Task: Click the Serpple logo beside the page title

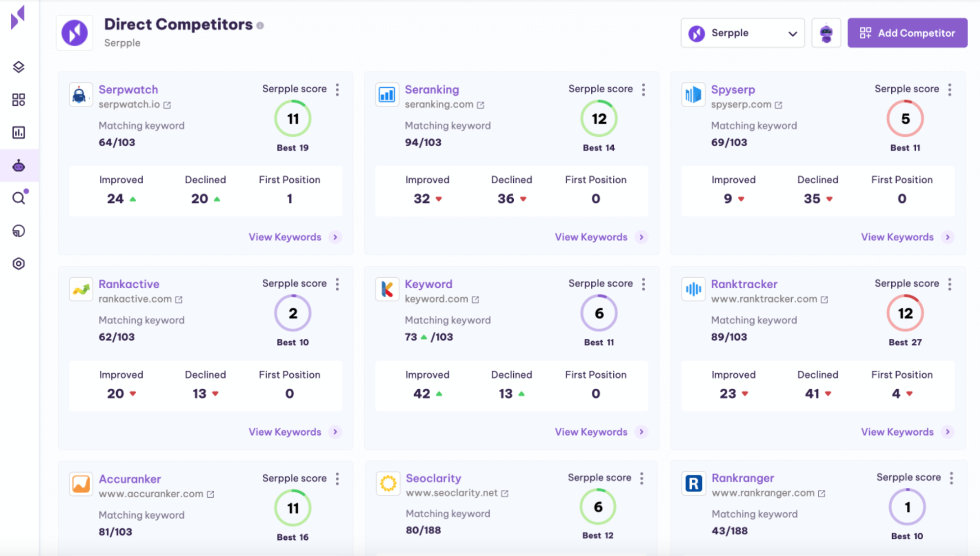Action: [75, 33]
